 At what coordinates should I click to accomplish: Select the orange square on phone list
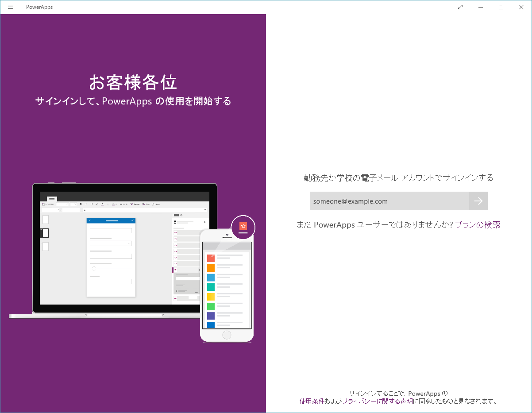211,268
